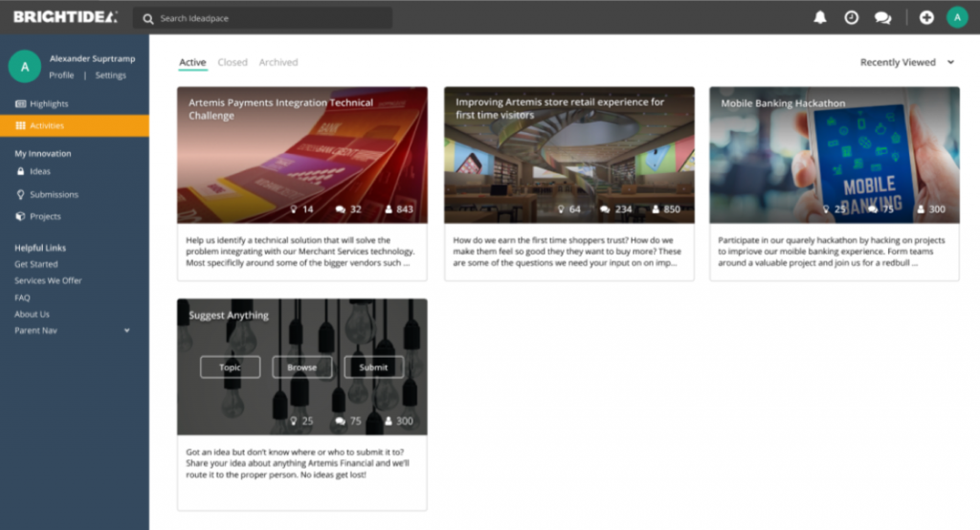Open Projects in the sidebar
Screen dimensions: 980x530
[x=45, y=216]
